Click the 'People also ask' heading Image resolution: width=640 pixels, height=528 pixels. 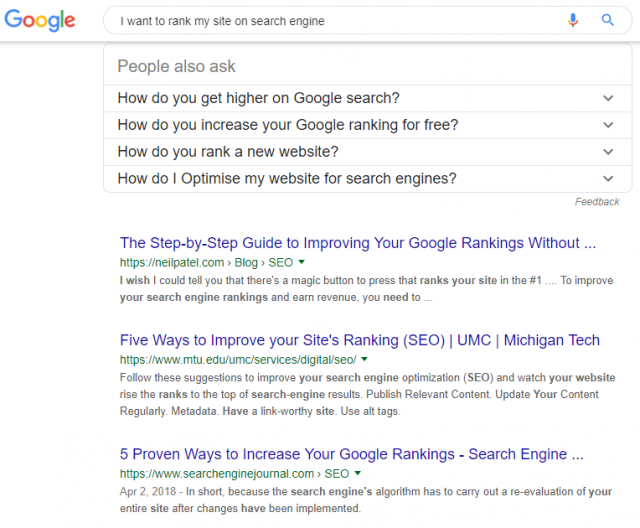(176, 66)
